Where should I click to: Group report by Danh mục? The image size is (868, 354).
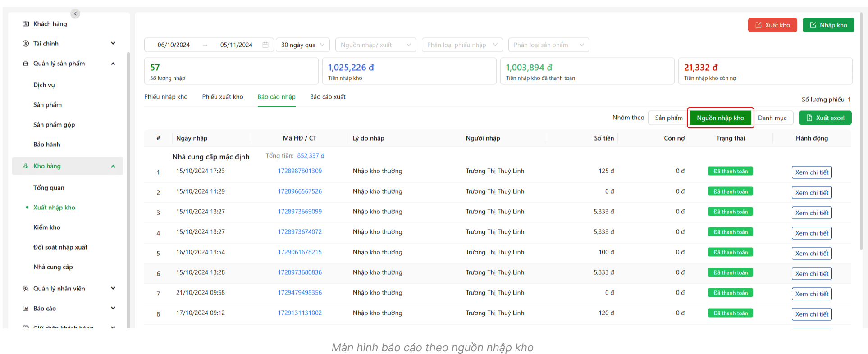pyautogui.click(x=772, y=118)
